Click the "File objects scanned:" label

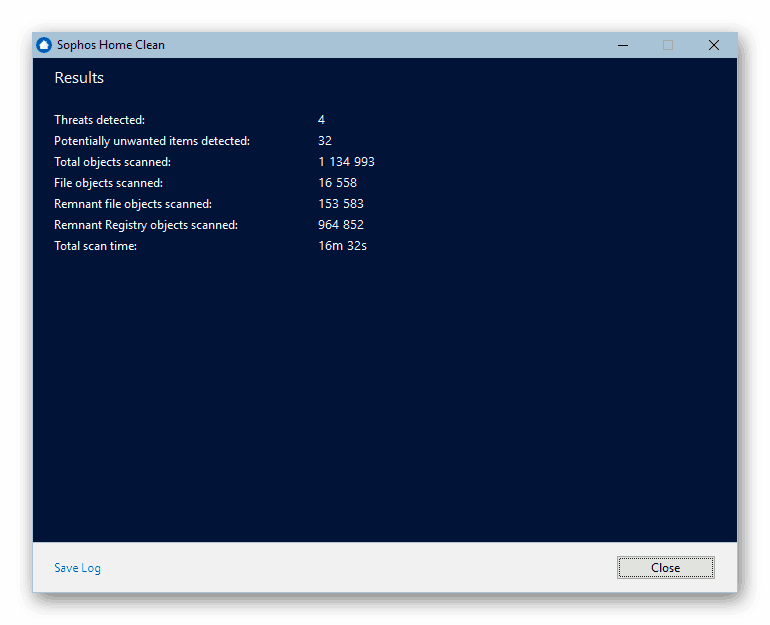[x=109, y=183]
